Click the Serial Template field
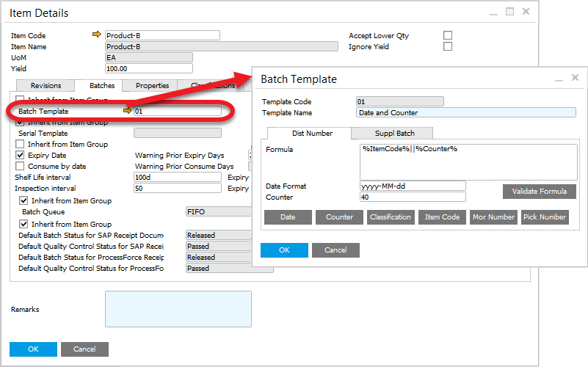Viewport: 588px width, 367px height. [178, 133]
